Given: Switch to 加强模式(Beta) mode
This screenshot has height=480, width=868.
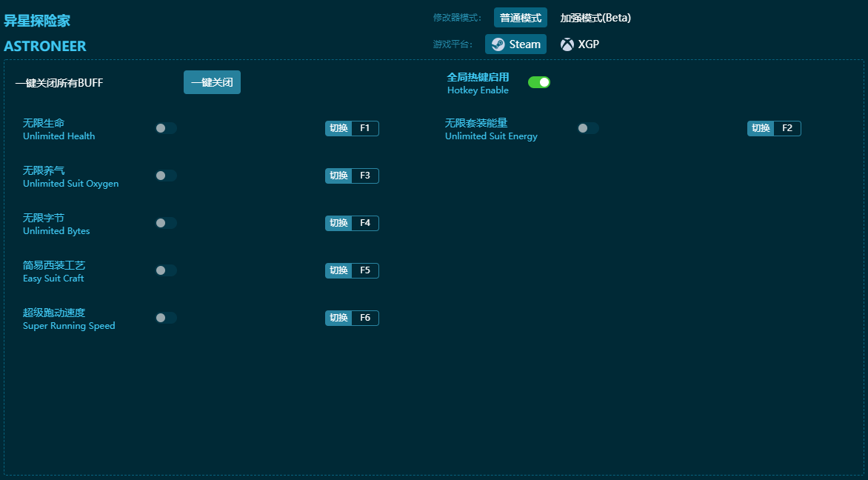Looking at the screenshot, I should [x=595, y=18].
